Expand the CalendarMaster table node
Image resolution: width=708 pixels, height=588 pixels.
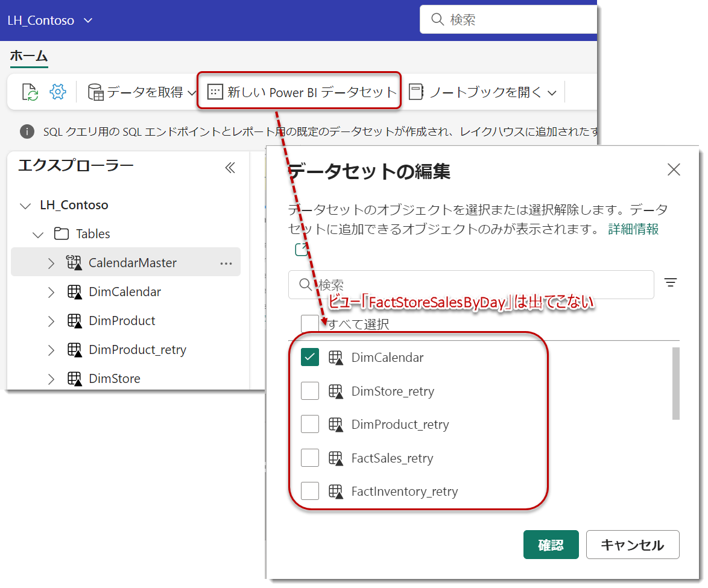point(51,264)
